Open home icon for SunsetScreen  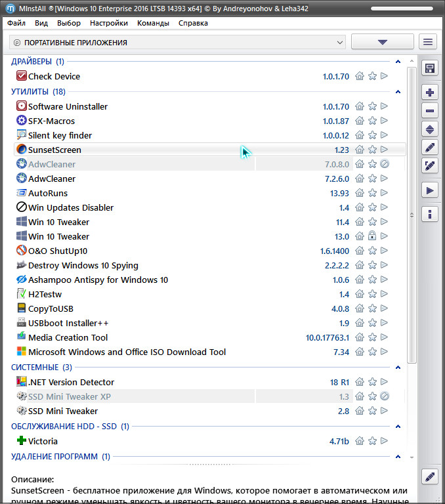pos(360,150)
